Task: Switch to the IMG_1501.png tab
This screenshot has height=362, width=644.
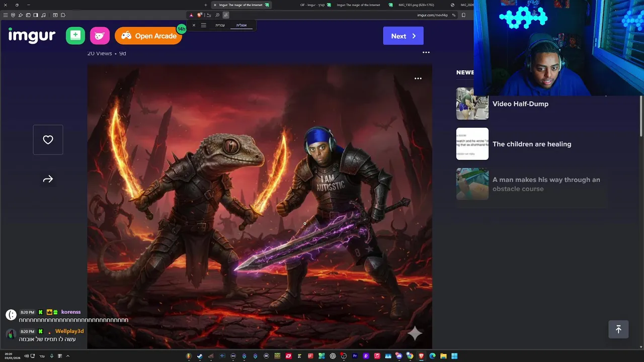Action: tap(416, 5)
